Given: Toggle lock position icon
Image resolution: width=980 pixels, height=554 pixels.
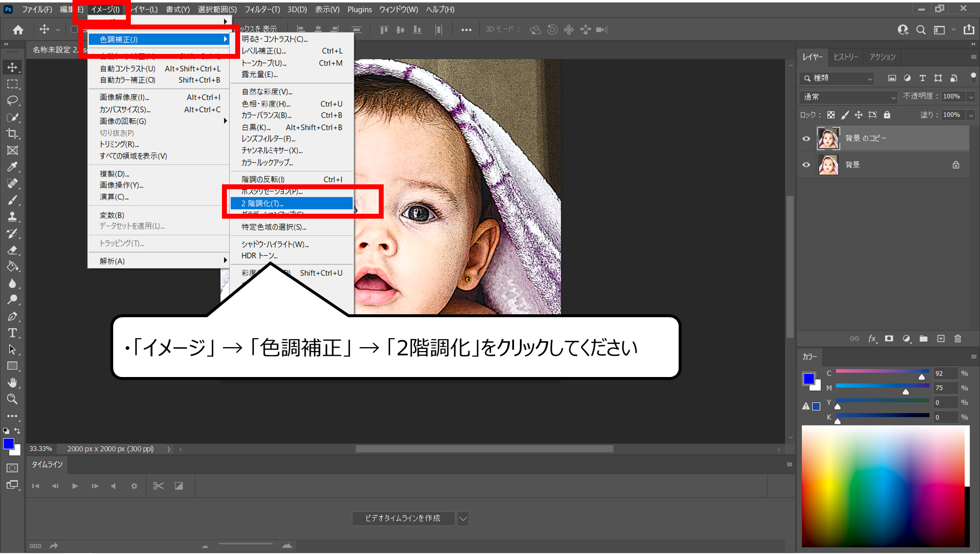Looking at the screenshot, I should [x=858, y=115].
